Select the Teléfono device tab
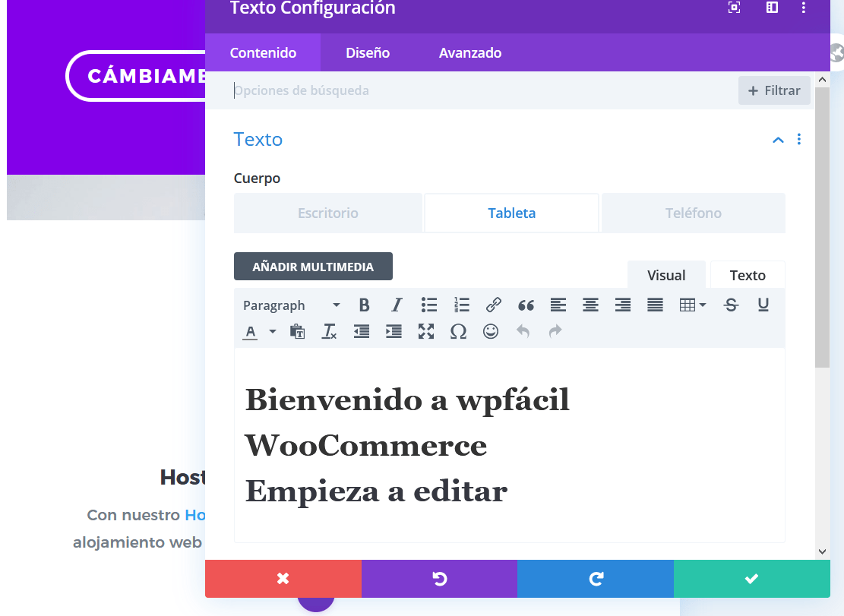Image resolution: width=844 pixels, height=616 pixels. pyautogui.click(x=694, y=213)
